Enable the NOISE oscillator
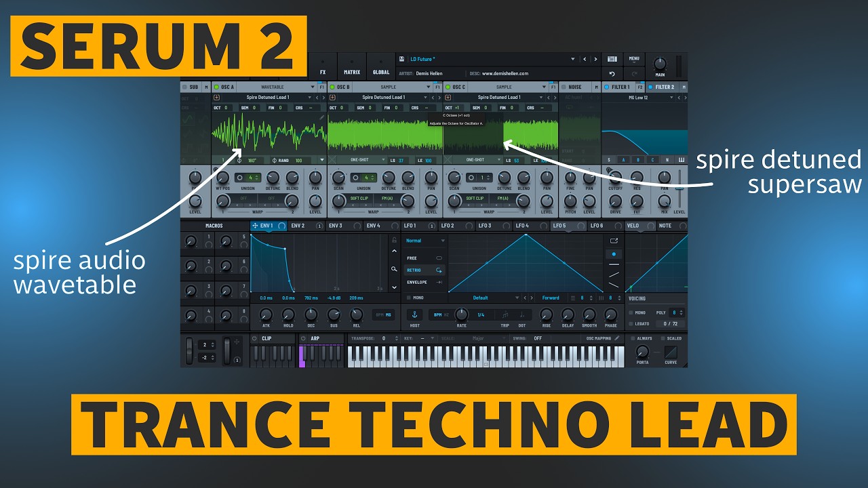This screenshot has height=488, width=868. (563, 87)
